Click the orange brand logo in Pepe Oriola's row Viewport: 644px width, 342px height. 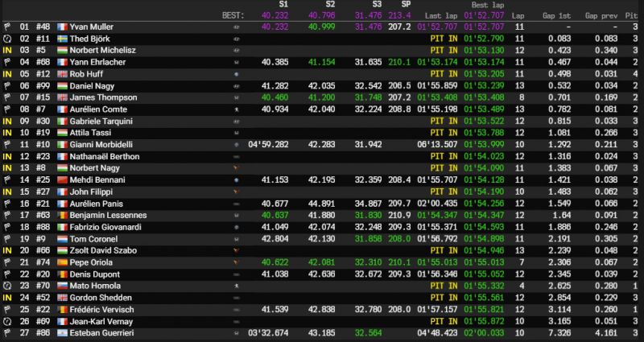click(x=236, y=262)
